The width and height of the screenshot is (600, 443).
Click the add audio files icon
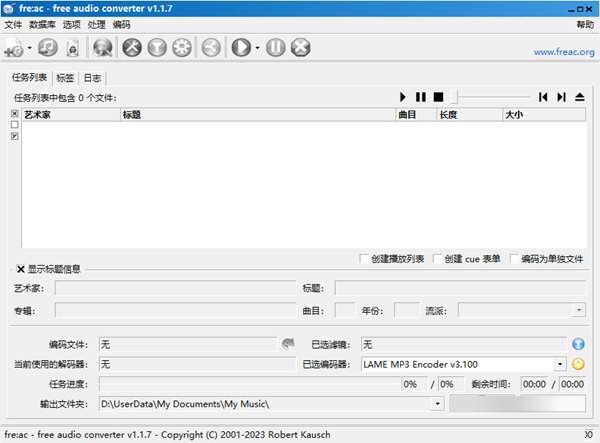coord(15,47)
